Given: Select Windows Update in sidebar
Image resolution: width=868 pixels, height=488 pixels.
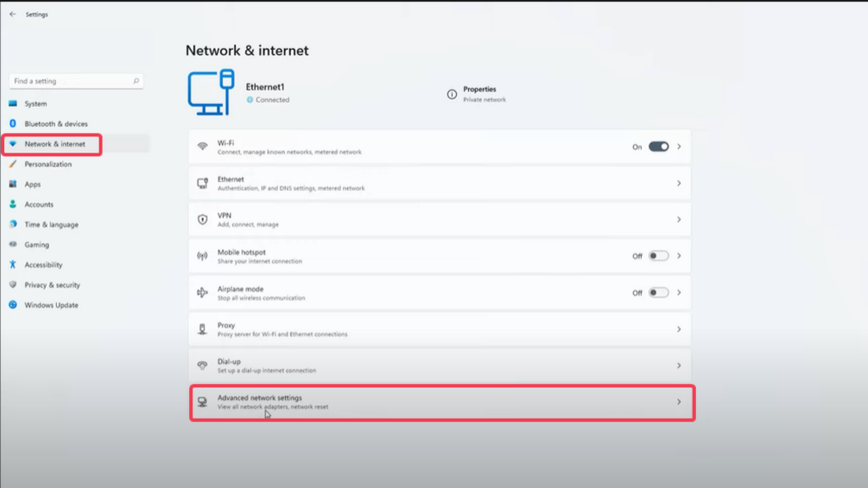Looking at the screenshot, I should (x=52, y=305).
